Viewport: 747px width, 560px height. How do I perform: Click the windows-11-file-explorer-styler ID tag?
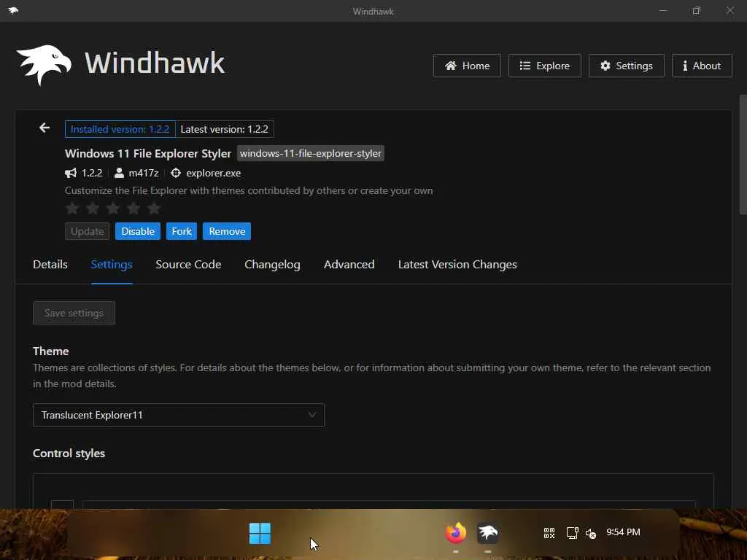point(311,153)
